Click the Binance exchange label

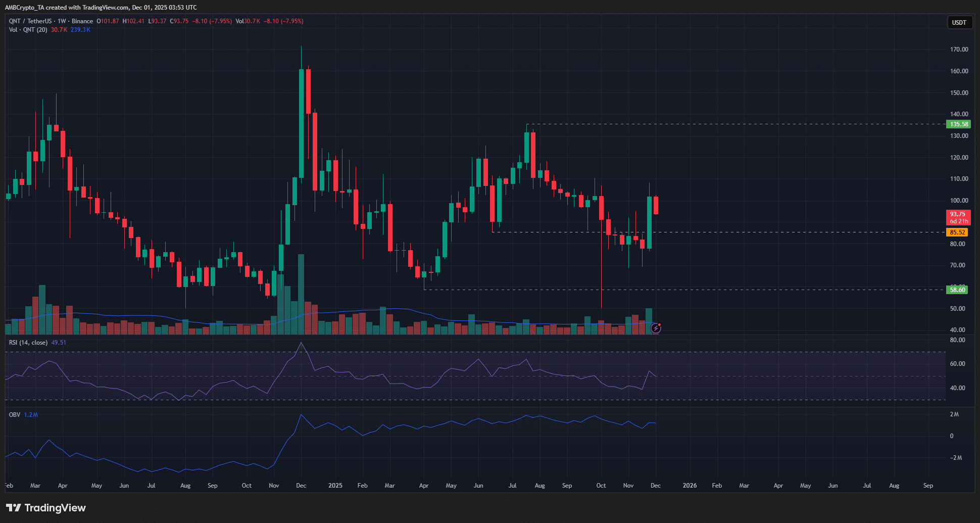coord(82,21)
